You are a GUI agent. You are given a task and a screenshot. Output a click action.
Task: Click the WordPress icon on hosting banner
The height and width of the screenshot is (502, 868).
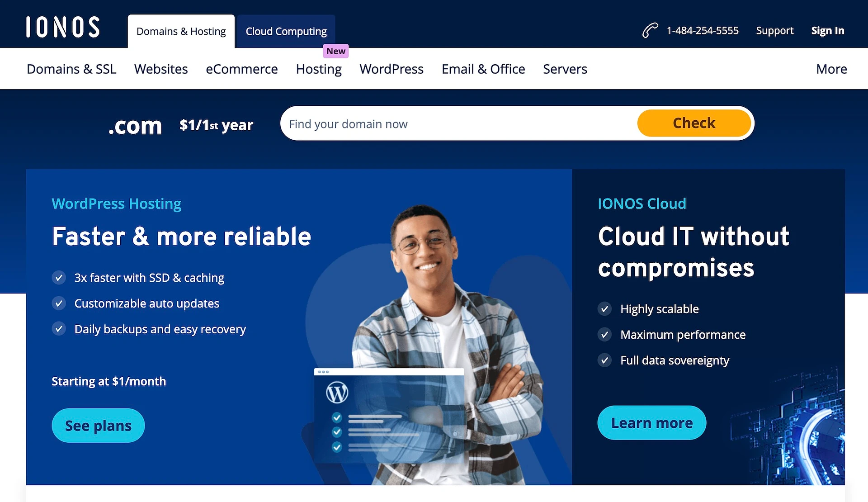[337, 394]
